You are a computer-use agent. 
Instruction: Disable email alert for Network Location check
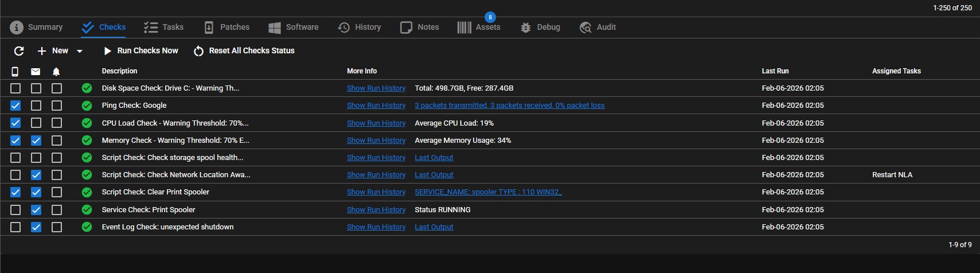pos(36,174)
